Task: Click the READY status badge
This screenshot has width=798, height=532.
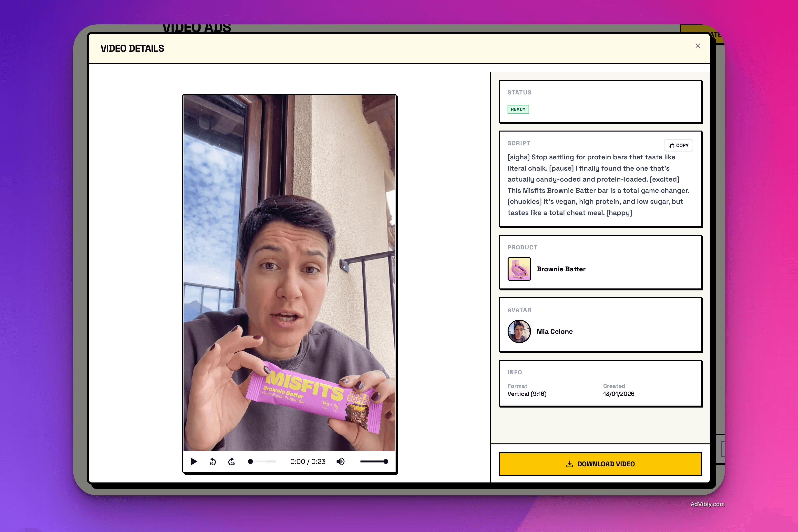Action: (518, 109)
